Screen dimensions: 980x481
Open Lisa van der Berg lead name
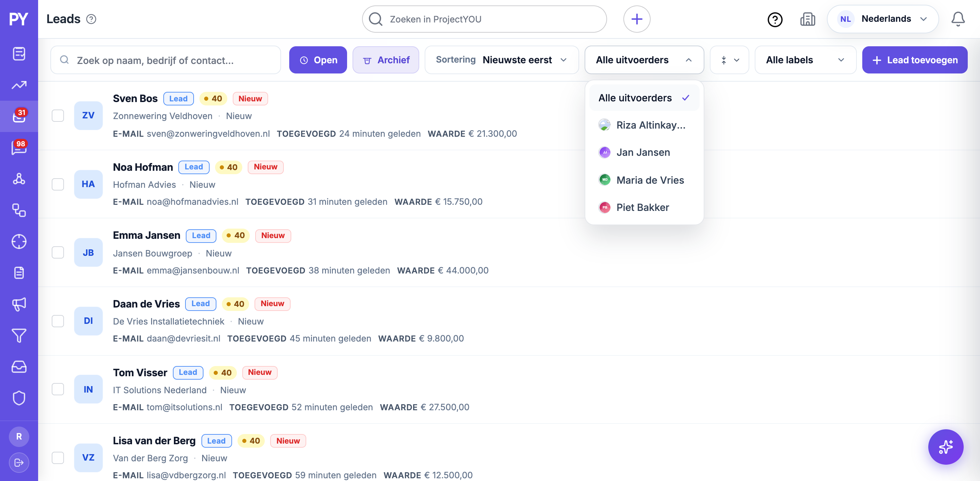154,441
